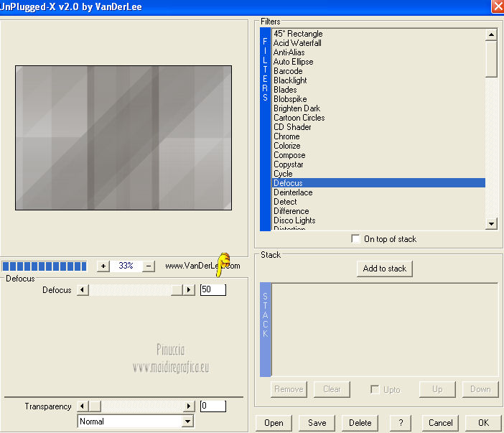Click the Add to stack button
Screen dimensions: 504x433
(384, 269)
